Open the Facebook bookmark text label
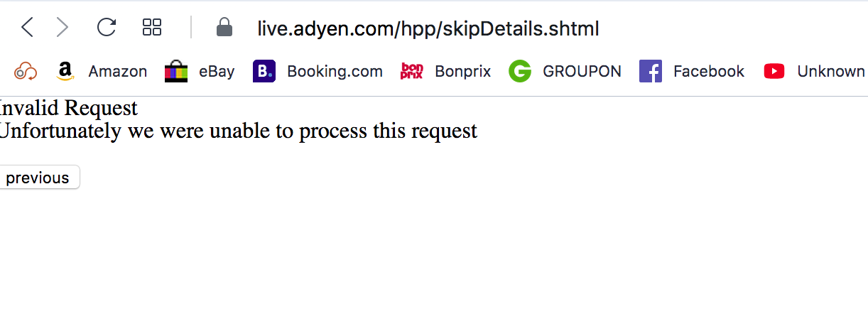868x314 pixels. click(708, 71)
